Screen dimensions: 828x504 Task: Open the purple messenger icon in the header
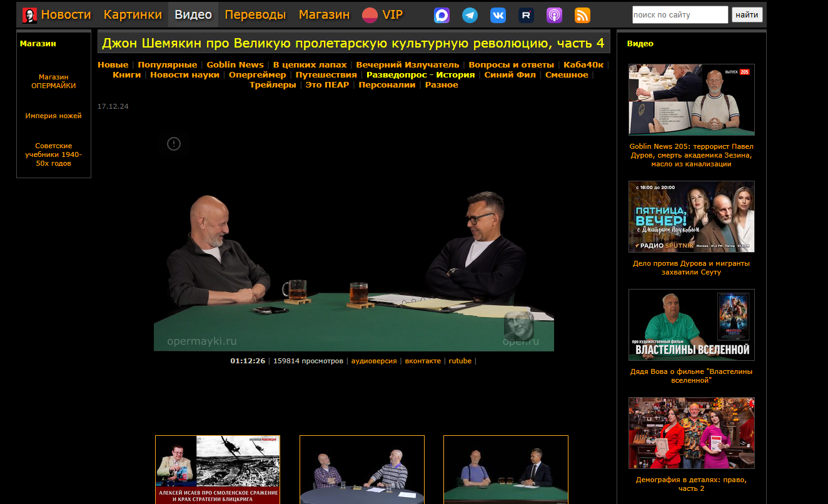pos(442,16)
